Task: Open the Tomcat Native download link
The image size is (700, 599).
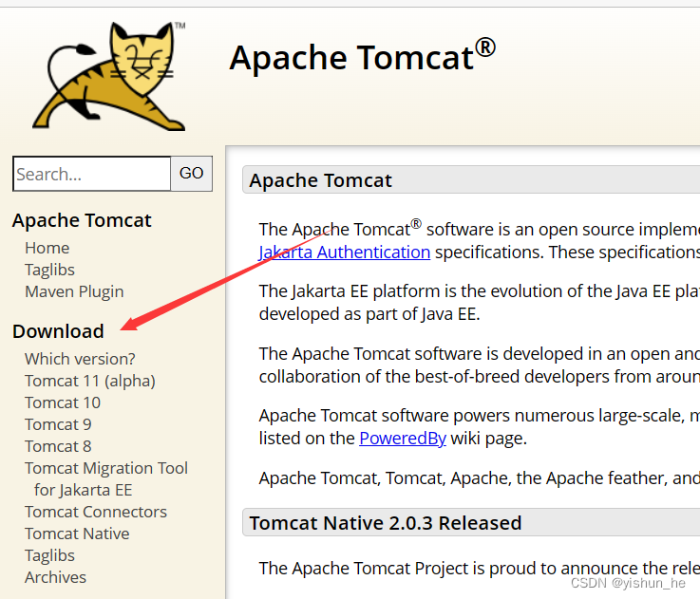Action: click(77, 533)
